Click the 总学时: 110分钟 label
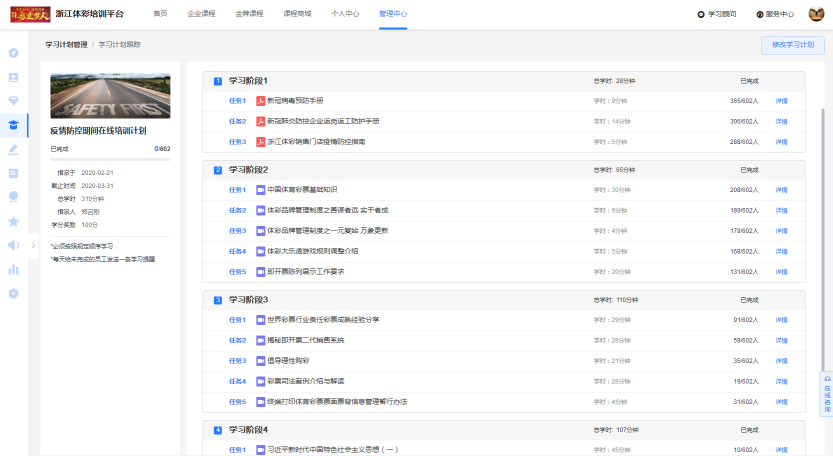The image size is (833, 456). [616, 300]
